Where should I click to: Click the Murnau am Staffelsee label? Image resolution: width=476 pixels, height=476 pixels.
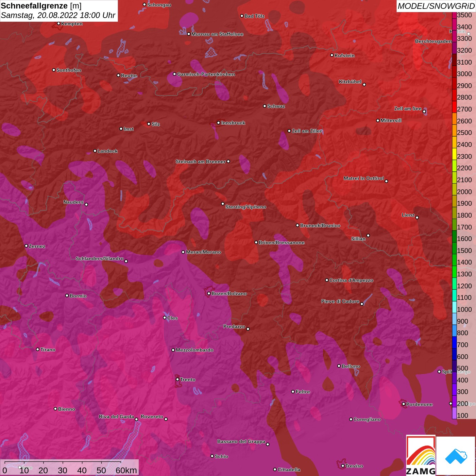pyautogui.click(x=217, y=34)
